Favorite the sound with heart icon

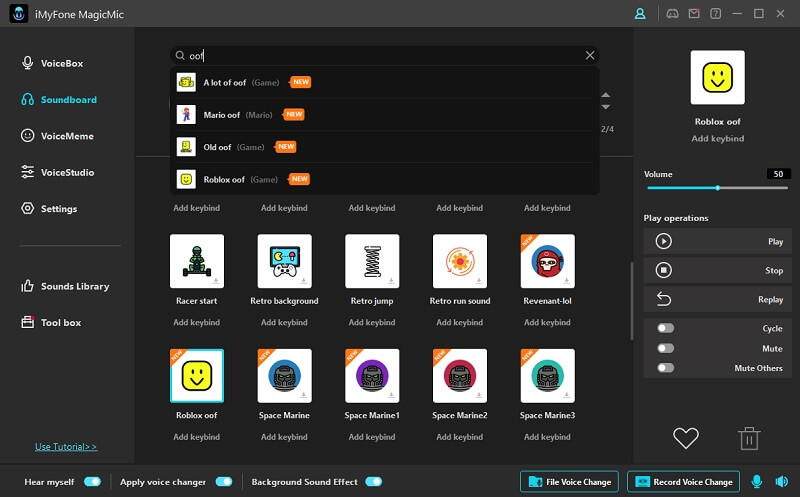[x=686, y=438]
